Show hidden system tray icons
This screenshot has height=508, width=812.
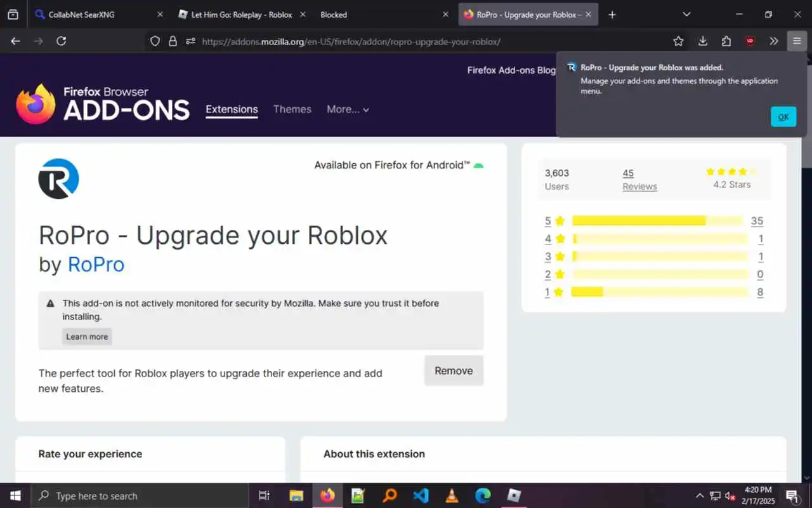700,496
